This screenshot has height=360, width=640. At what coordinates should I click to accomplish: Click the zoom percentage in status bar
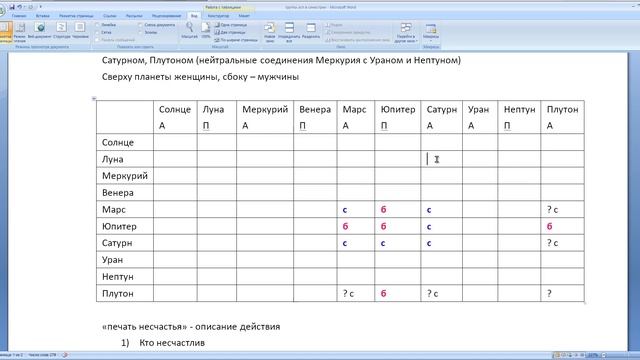click(x=592, y=355)
